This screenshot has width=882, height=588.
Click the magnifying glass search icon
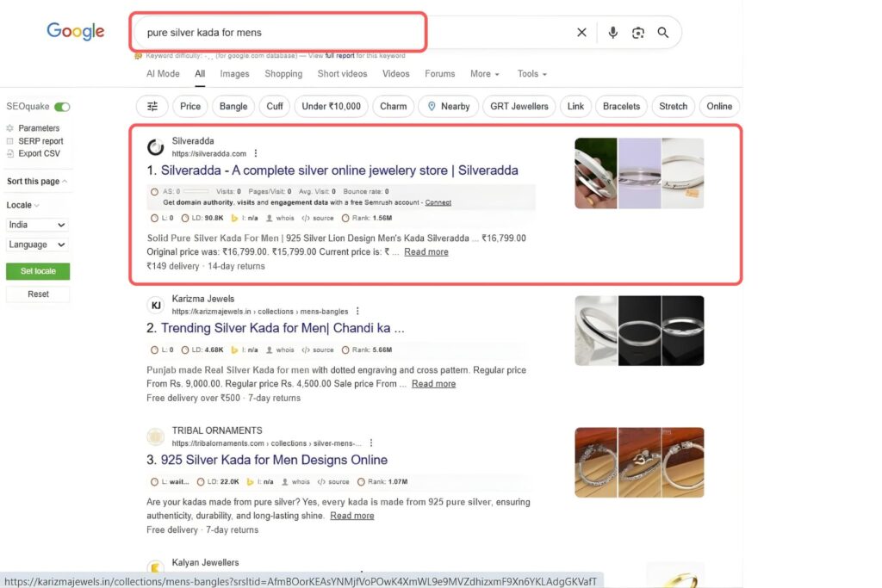pos(663,33)
